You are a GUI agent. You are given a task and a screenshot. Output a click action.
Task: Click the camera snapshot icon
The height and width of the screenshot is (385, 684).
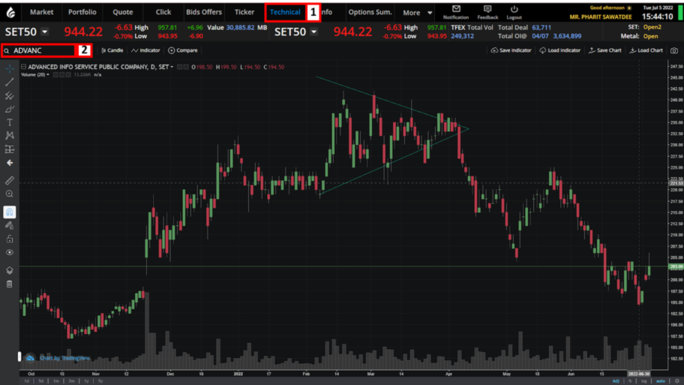[x=674, y=51]
